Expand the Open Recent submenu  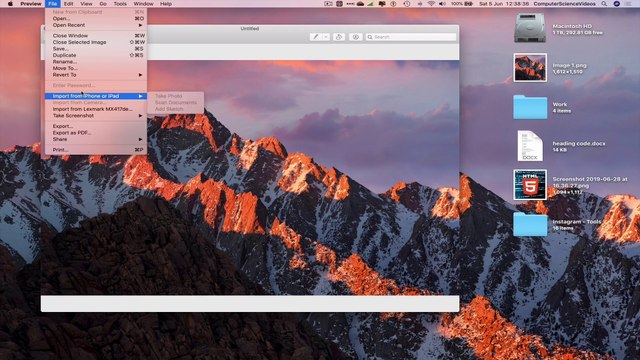pyautogui.click(x=96, y=25)
